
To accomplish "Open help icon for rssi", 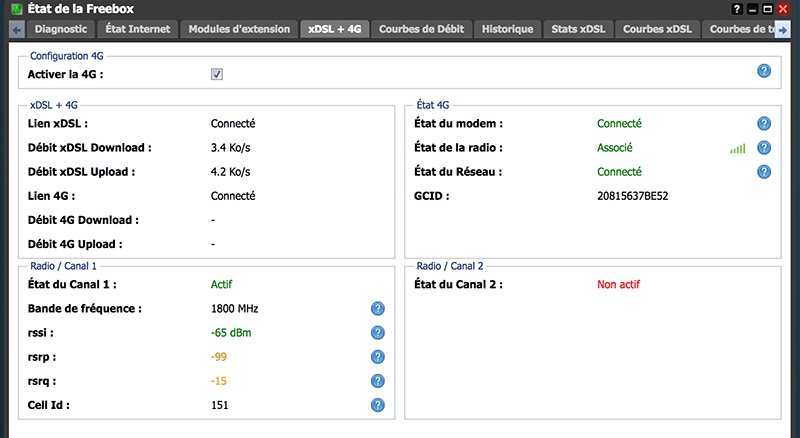I will point(378,333).
